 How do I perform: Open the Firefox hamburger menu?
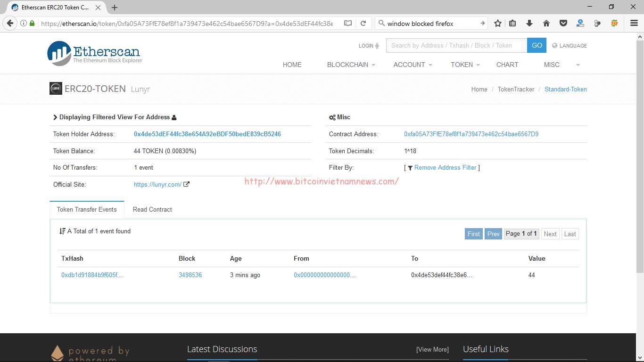tap(634, 23)
